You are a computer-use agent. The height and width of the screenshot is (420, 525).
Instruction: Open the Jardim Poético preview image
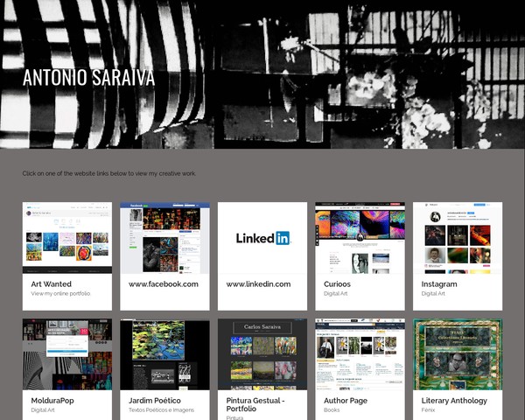(164, 354)
